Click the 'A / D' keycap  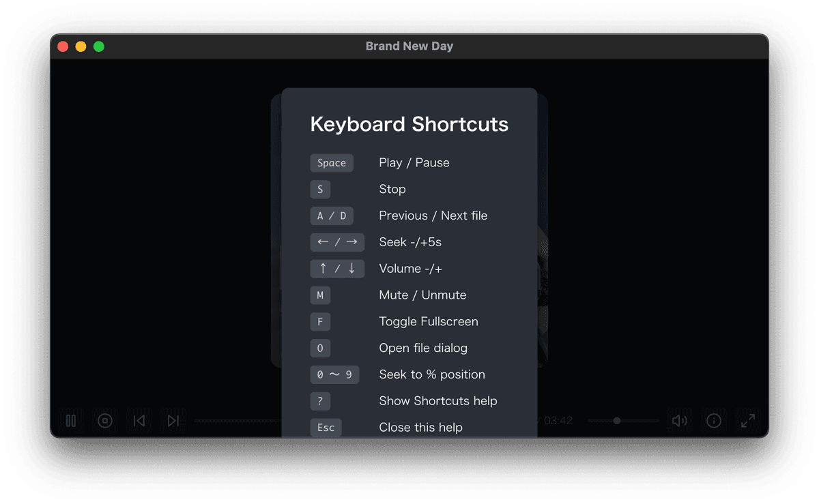click(x=332, y=216)
